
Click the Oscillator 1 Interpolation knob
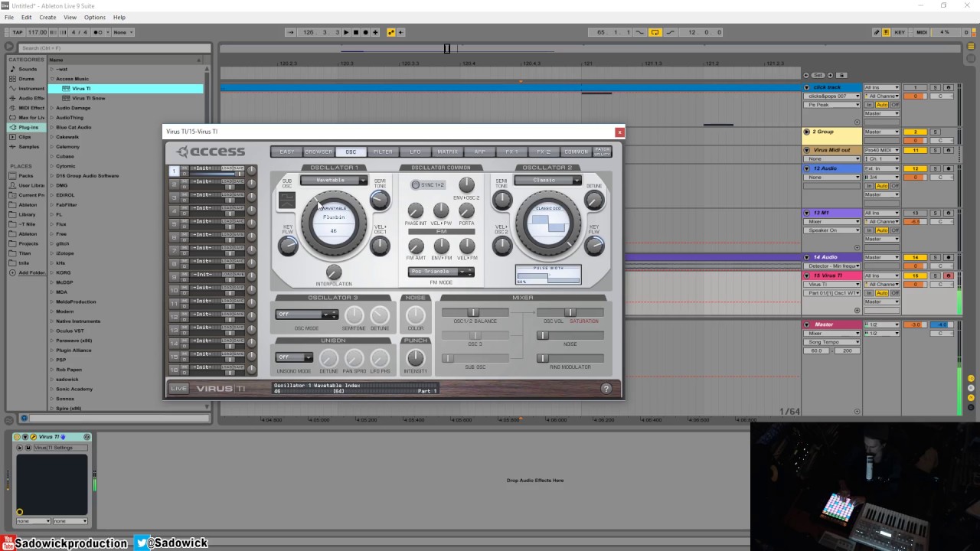(x=333, y=272)
